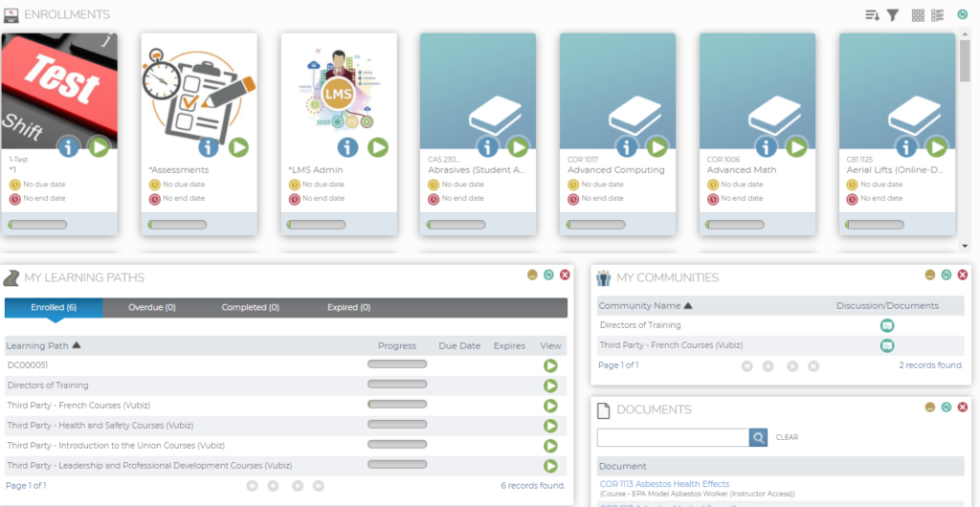Select the Overdue (0) tab
980x507 pixels.
point(152,307)
